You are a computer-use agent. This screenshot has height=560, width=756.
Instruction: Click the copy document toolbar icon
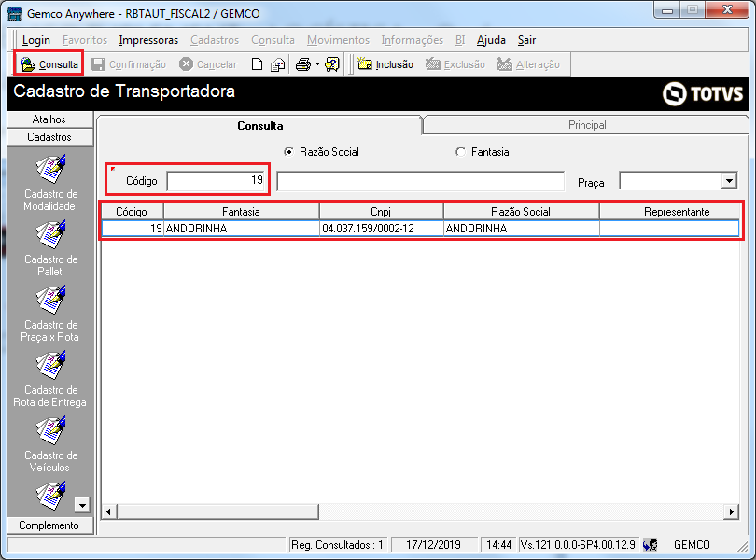click(x=278, y=64)
